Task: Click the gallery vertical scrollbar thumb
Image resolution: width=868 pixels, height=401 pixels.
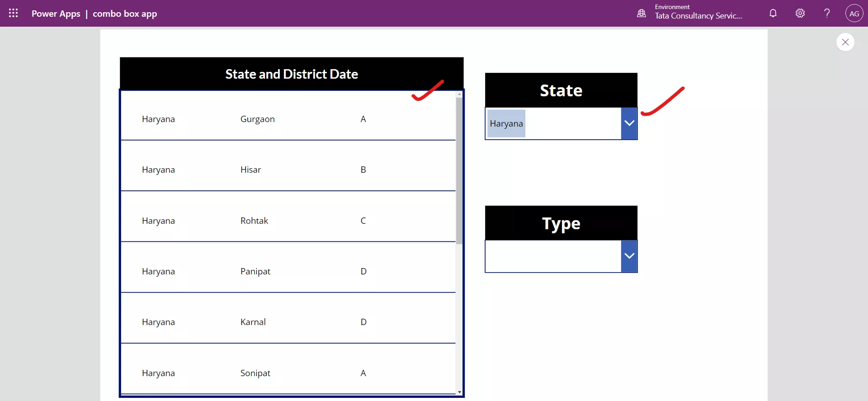Action: coord(459,171)
